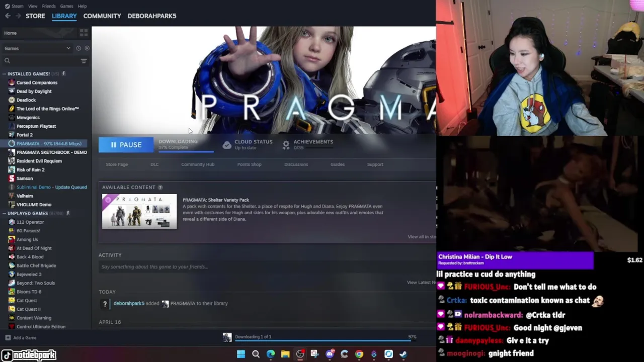Switch to the LIBRARY tab
This screenshot has width=644, height=362.
(64, 16)
